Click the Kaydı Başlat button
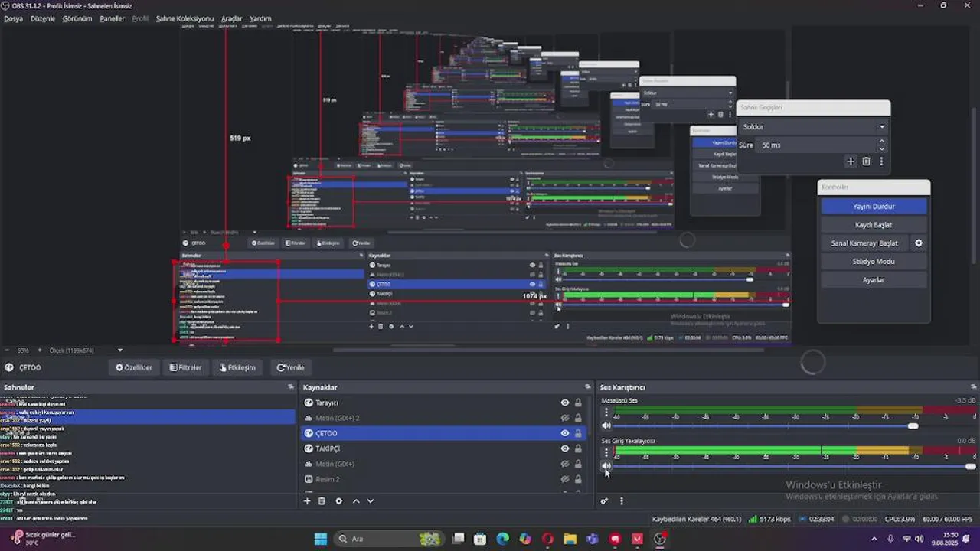This screenshot has height=551, width=980. pos(874,225)
